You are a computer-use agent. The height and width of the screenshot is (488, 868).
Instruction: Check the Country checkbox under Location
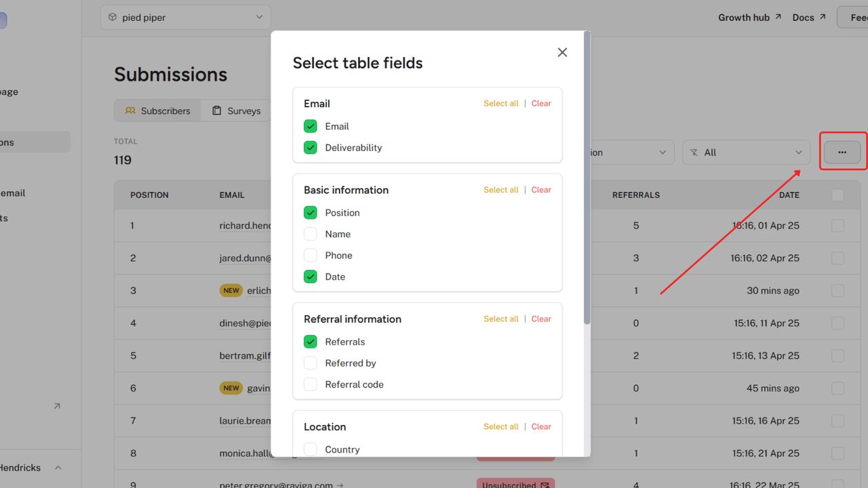(x=310, y=449)
